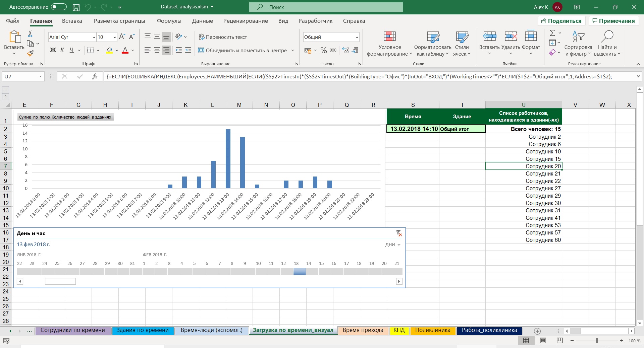This screenshot has width=644, height=348.
Task: Open the font size dropdown
Action: [115, 37]
